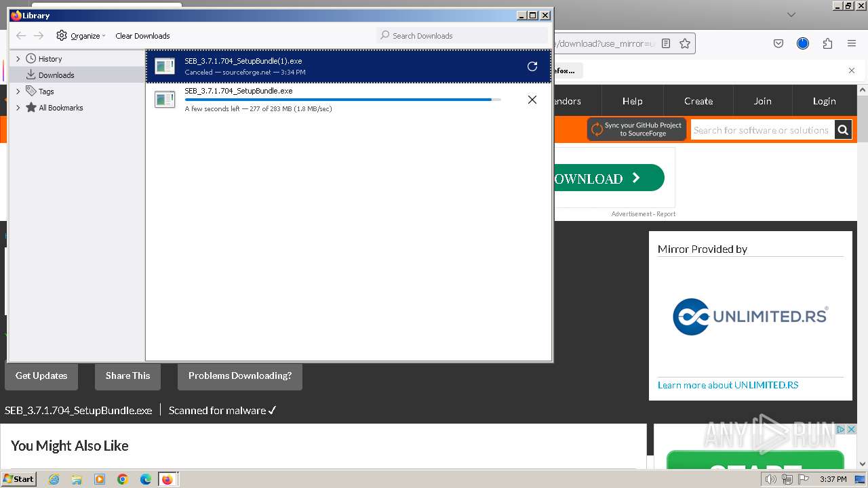This screenshot has width=868, height=488.
Task: Expand the History tree node
Action: pyautogui.click(x=18, y=59)
